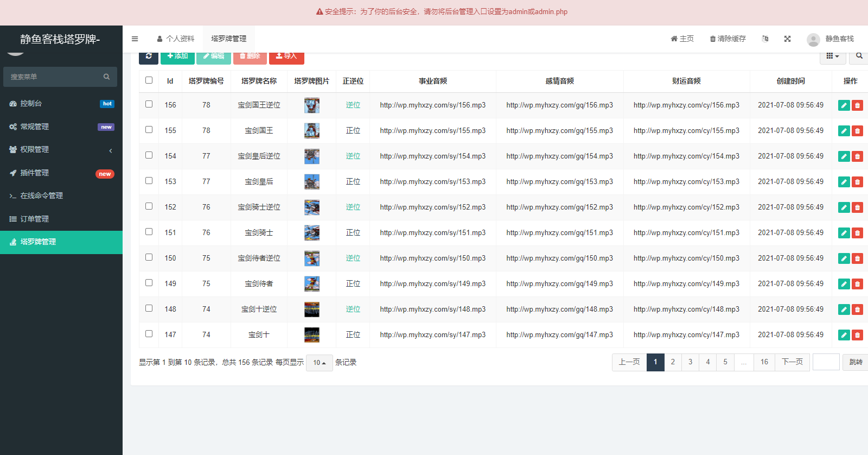
Task: Expand the 权限管理 sidebar menu
Action: (x=61, y=150)
